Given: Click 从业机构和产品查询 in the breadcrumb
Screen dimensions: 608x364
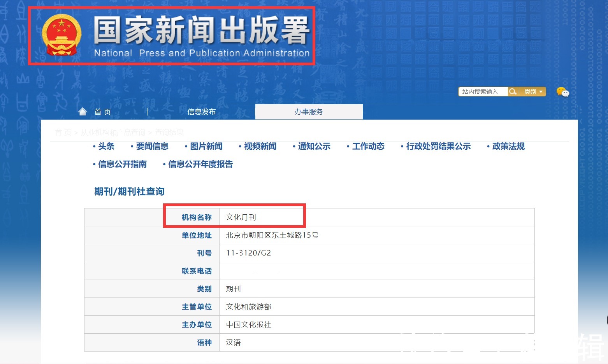Looking at the screenshot, I should [113, 133].
